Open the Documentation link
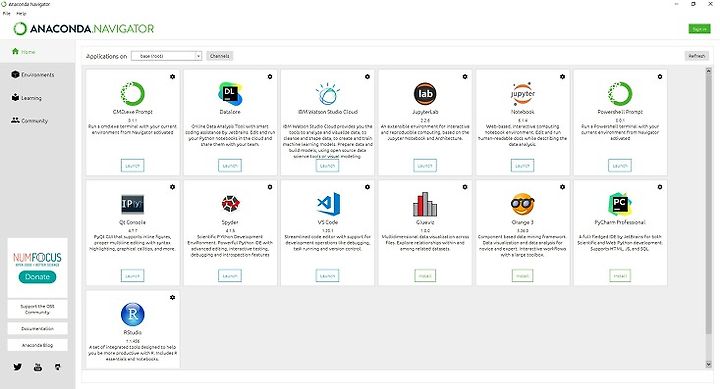The width and height of the screenshot is (720, 389). tap(37, 328)
